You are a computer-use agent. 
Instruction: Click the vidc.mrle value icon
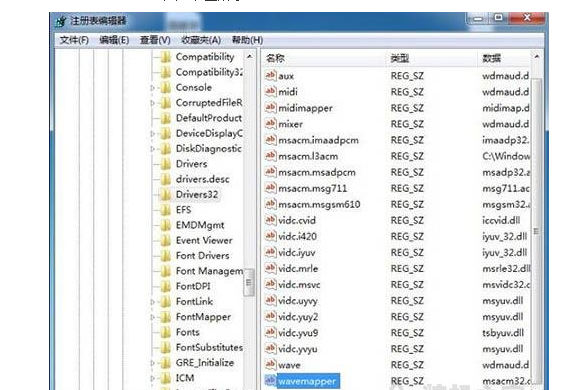(x=271, y=268)
